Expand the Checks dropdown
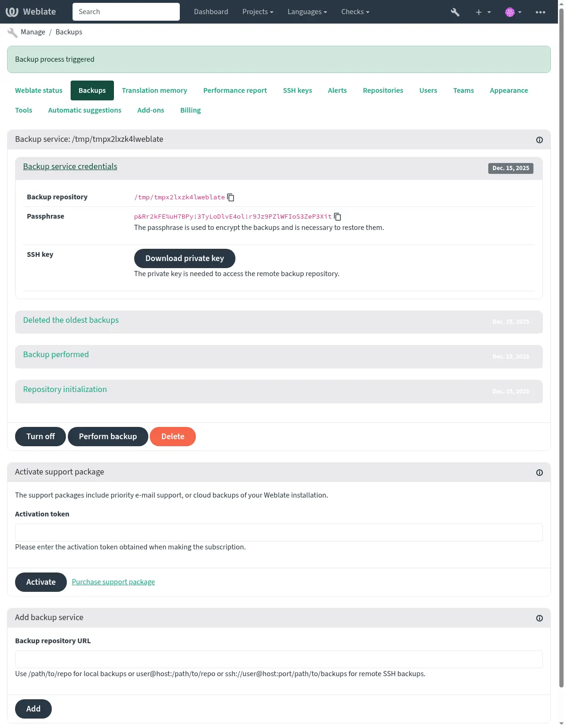The image size is (565, 728). tap(355, 12)
